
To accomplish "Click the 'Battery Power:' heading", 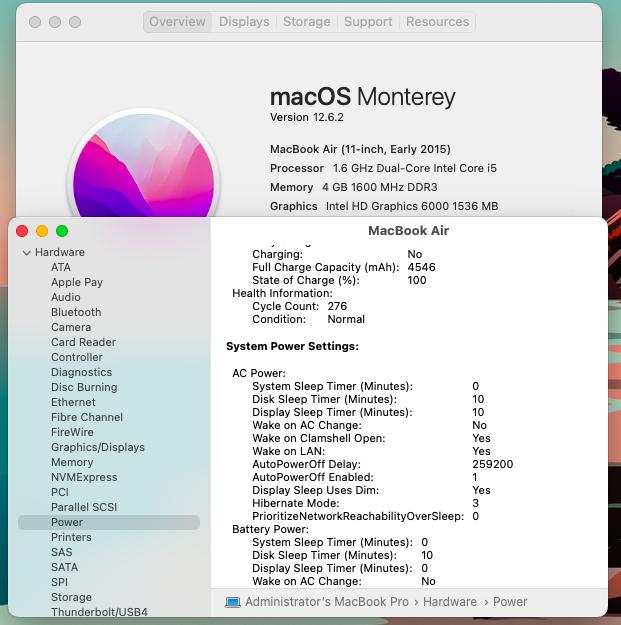I will click(x=271, y=529).
